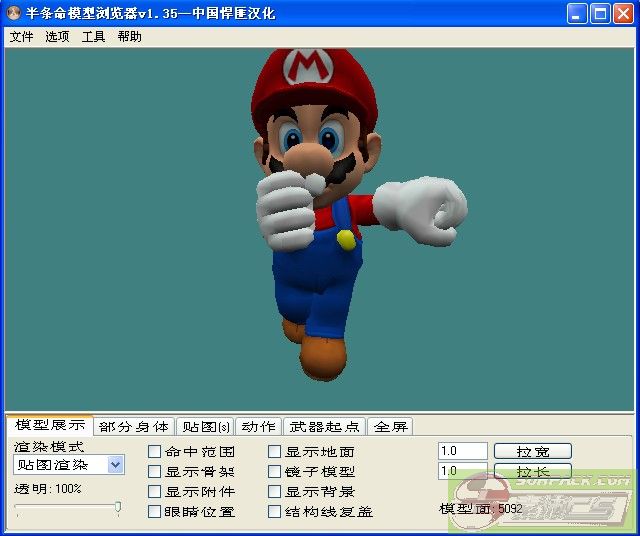Switch to the 部分身体 tab
This screenshot has height=536, width=640.
click(x=134, y=427)
